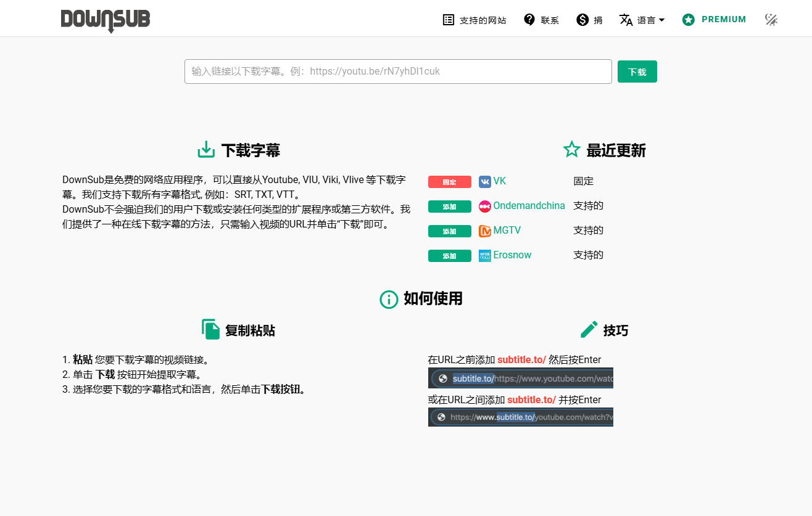Click the Erosnow logo icon
Screen dimensions: 812x516
[485, 255]
